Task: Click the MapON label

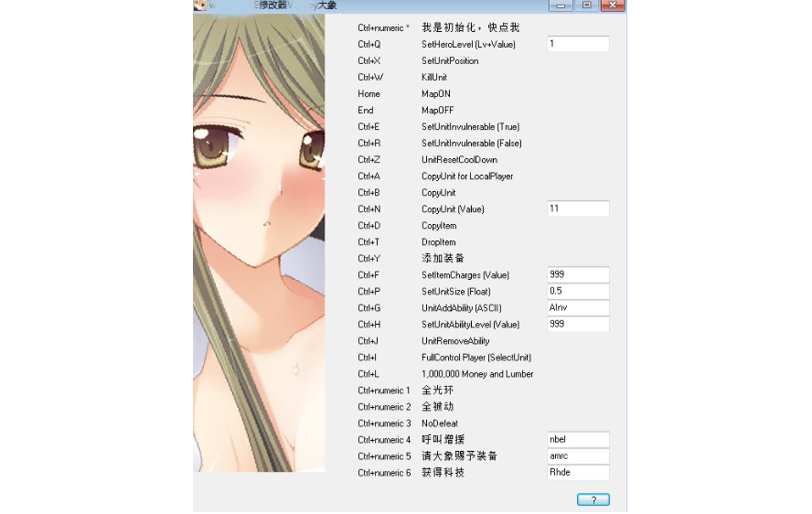Action: click(x=435, y=94)
